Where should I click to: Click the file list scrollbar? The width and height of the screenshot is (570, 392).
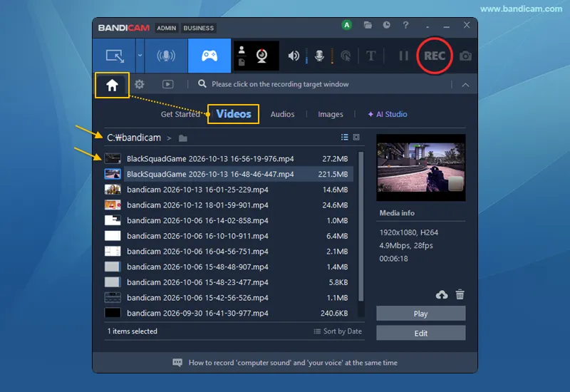point(361,226)
